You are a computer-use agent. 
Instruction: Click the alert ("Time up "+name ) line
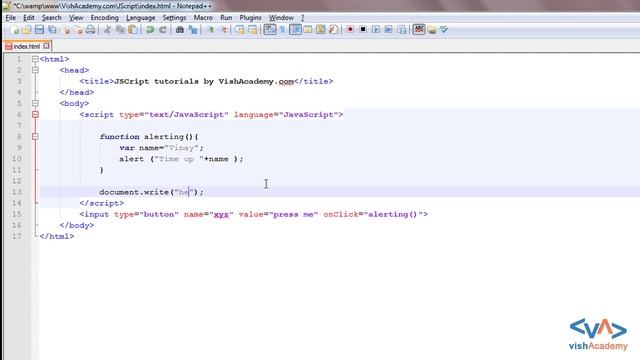coord(181,159)
